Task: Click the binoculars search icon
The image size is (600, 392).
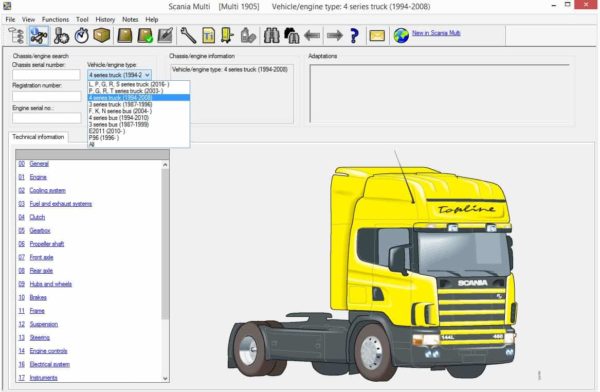Action: tap(271, 36)
